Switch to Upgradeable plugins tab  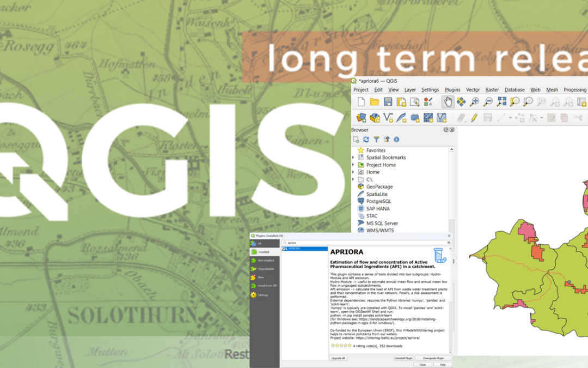[x=265, y=269]
